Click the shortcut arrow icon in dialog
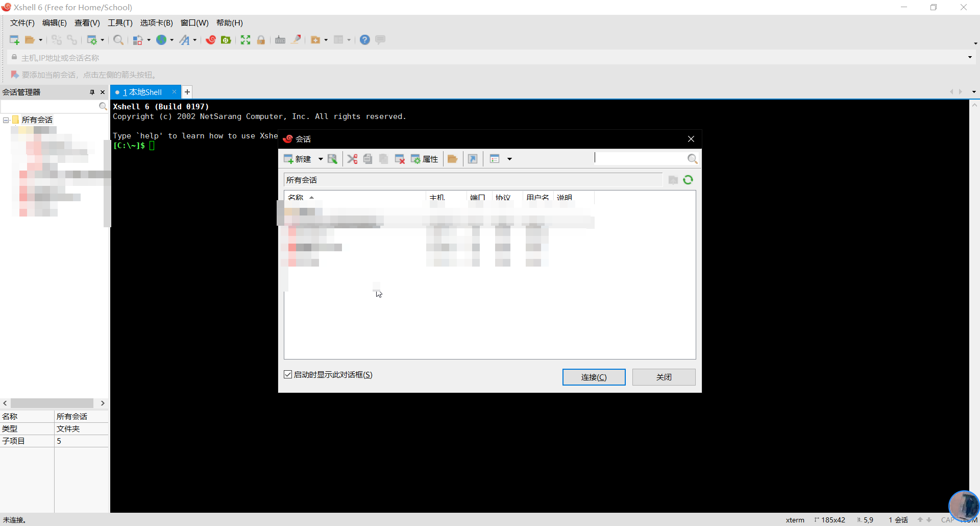 tap(473, 159)
